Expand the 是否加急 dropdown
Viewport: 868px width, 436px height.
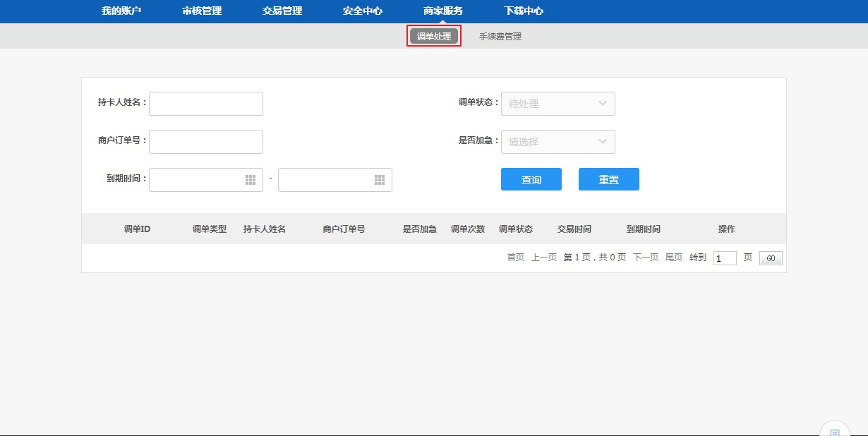(557, 142)
